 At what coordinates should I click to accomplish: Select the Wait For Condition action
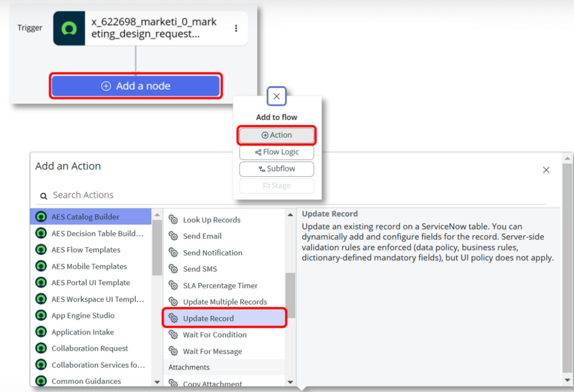(224, 334)
